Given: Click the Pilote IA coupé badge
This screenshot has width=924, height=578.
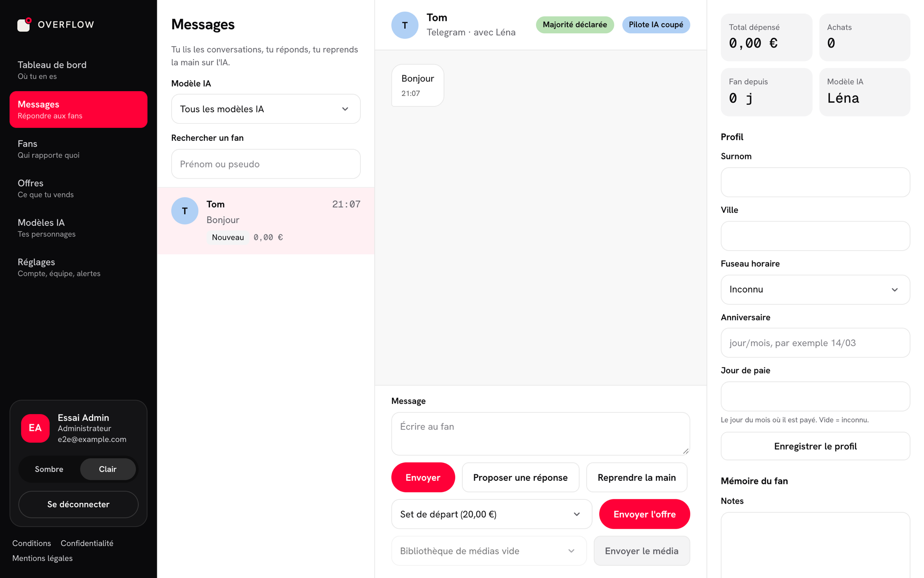Looking at the screenshot, I should [x=656, y=25].
